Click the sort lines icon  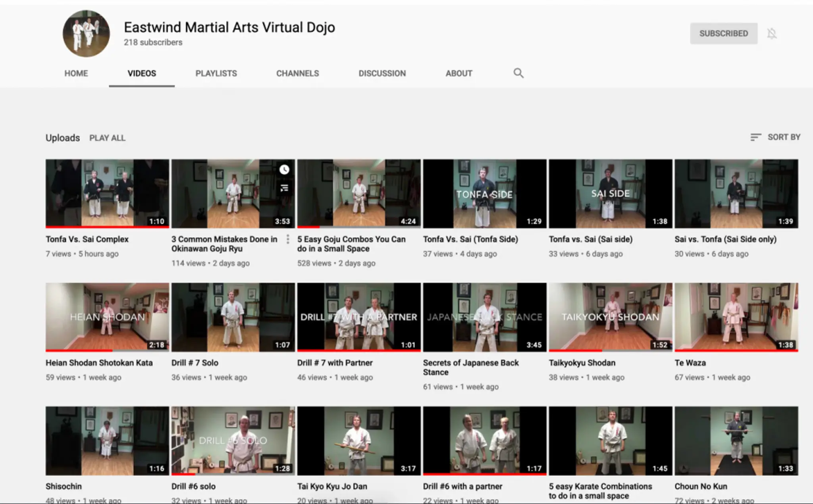756,137
